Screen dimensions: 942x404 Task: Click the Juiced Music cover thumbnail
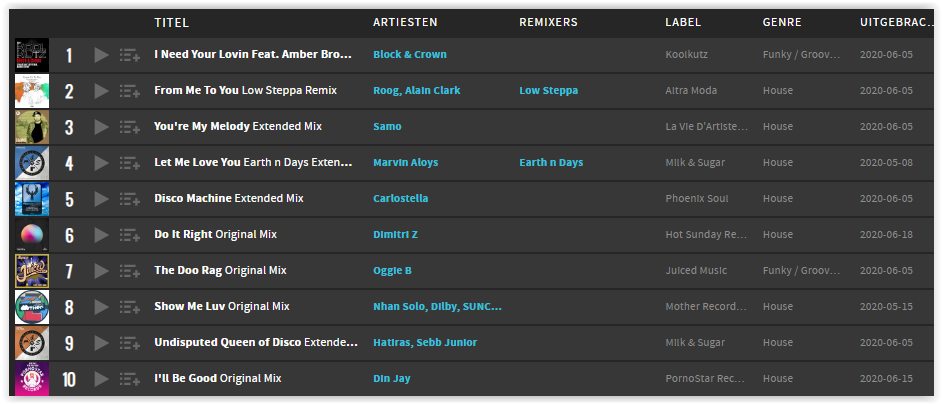(x=32, y=271)
